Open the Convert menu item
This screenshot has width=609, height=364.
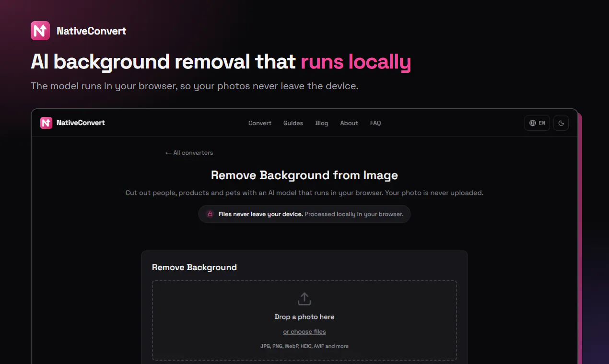click(x=260, y=123)
